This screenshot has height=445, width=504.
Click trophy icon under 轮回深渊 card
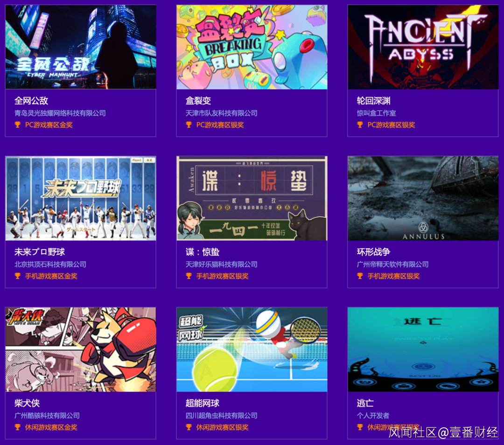tap(360, 125)
